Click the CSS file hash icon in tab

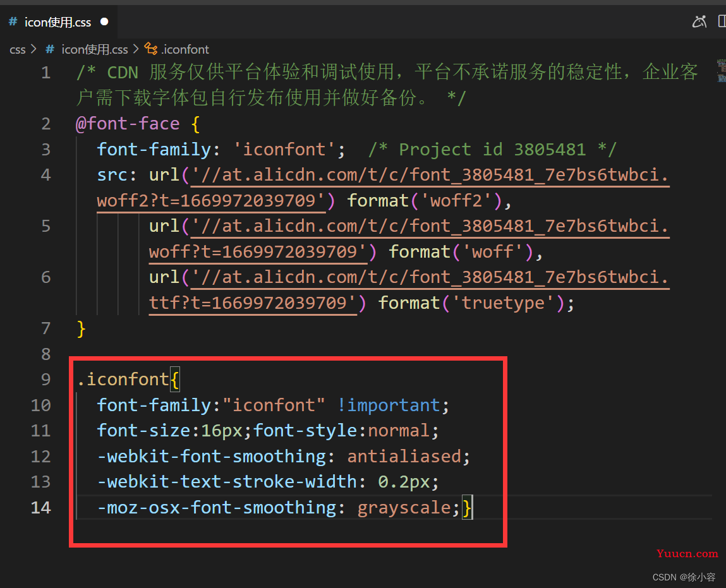pos(13,21)
